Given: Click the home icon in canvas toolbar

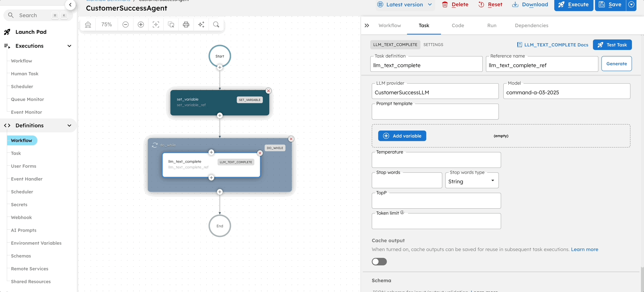Looking at the screenshot, I should [88, 25].
